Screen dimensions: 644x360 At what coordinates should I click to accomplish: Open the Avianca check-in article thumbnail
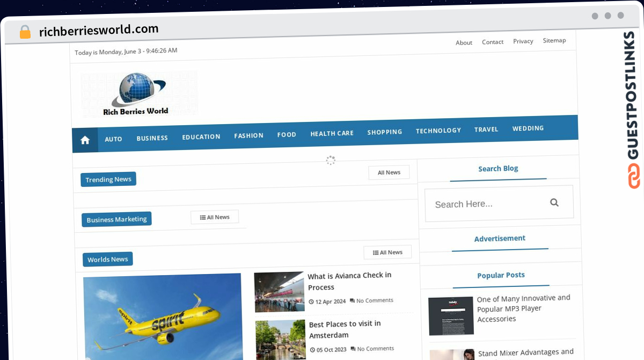point(279,292)
